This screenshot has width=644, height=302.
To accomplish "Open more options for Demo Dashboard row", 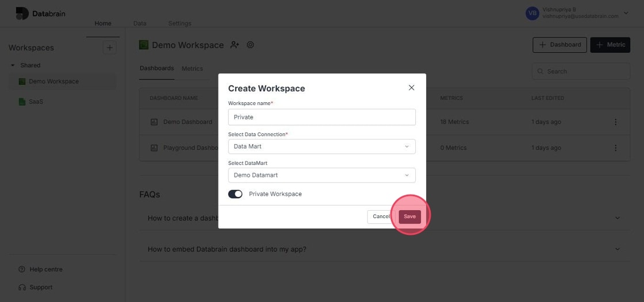I will pos(615,122).
